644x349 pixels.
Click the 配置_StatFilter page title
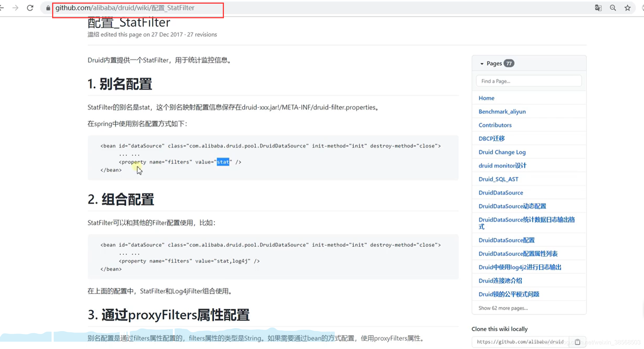[129, 23]
